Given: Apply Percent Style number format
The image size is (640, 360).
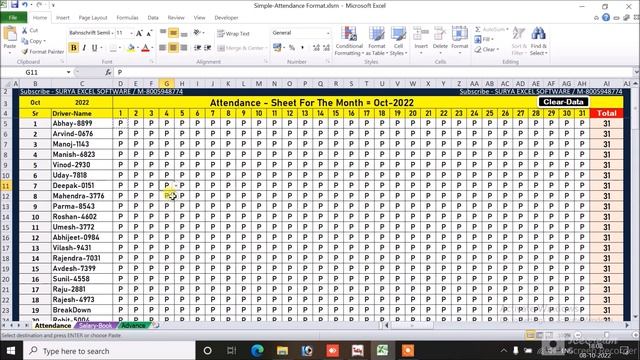Looking at the screenshot, I should tap(292, 48).
